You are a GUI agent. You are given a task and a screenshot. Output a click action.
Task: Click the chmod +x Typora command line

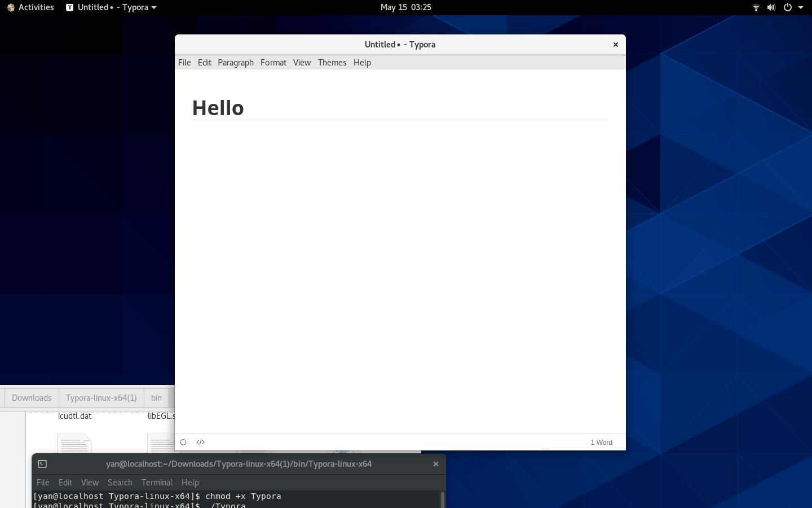157,496
